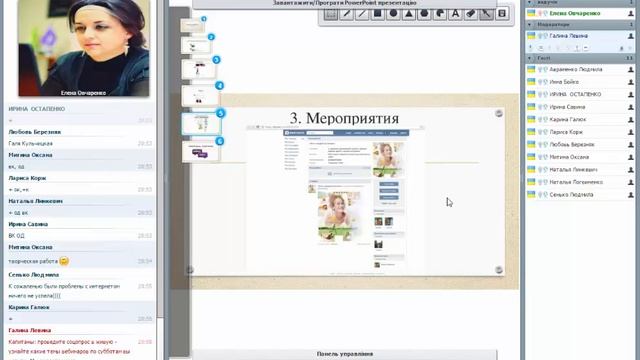The width and height of the screenshot is (640, 360).
Task: Select the dotted selection area tool
Action: (x=331, y=14)
